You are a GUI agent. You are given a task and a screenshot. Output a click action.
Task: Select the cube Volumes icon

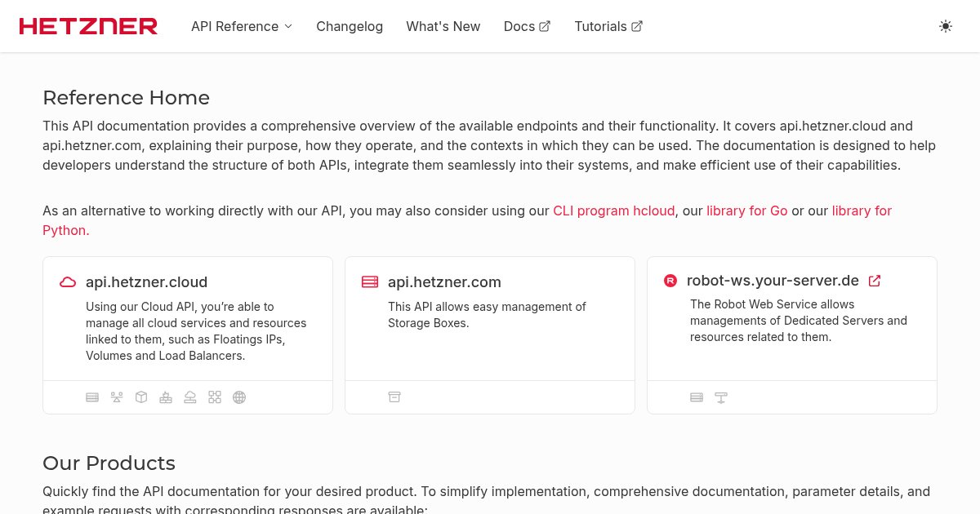click(x=141, y=397)
